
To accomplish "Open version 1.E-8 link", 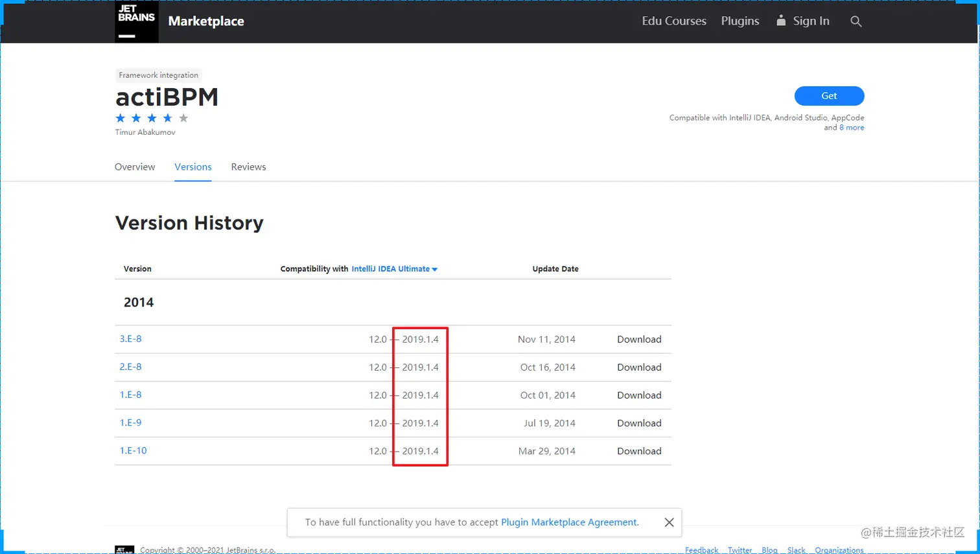I will pos(130,395).
